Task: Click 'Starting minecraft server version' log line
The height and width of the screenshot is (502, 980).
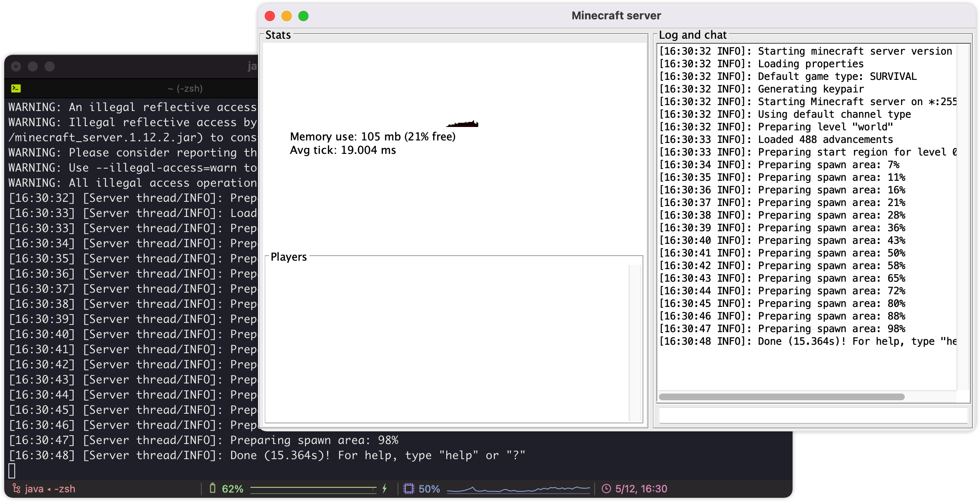Action: [x=806, y=51]
